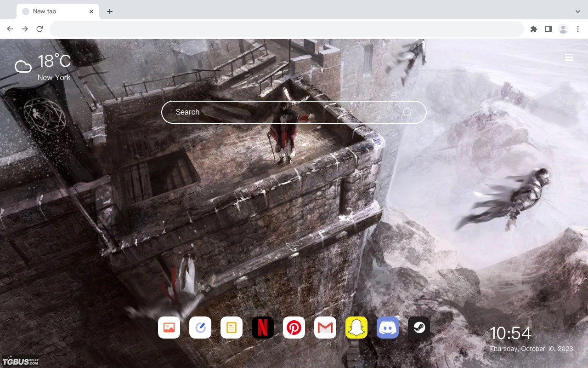Click the page Search field
This screenshot has width=588, height=368.
point(294,112)
